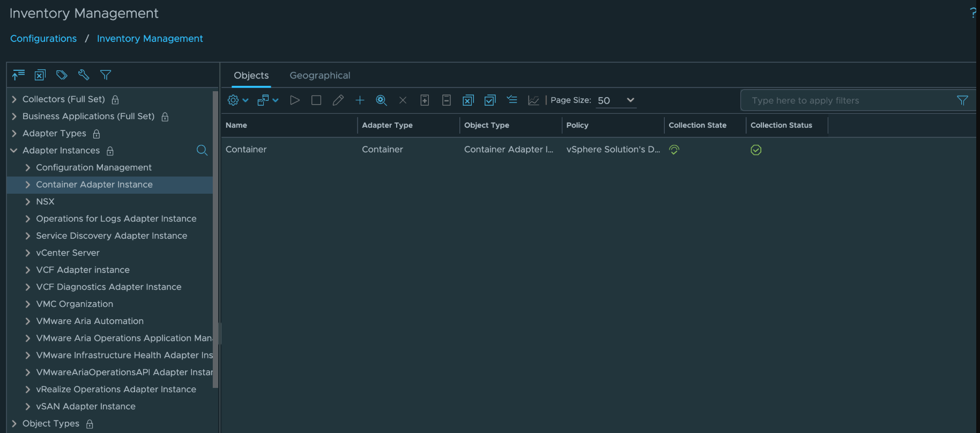This screenshot has height=433, width=980.
Task: Click the manage tags icon
Action: point(62,75)
